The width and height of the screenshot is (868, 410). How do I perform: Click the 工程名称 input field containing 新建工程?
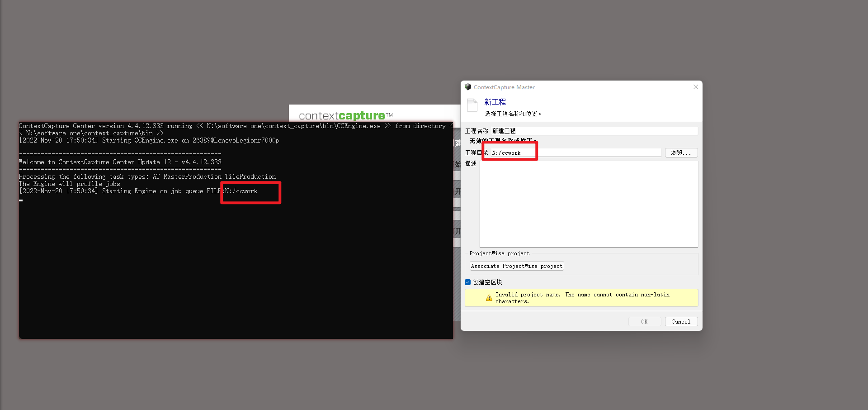point(594,131)
